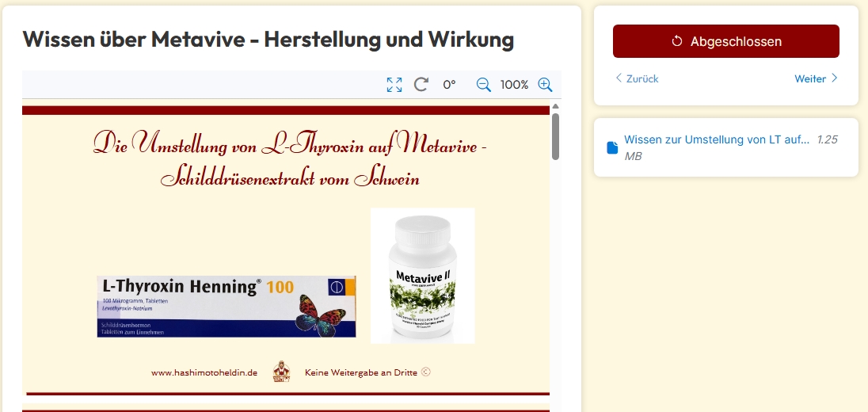868x412 pixels.
Task: Click the 'Wissen über Metavive' page heading
Action: (268, 39)
